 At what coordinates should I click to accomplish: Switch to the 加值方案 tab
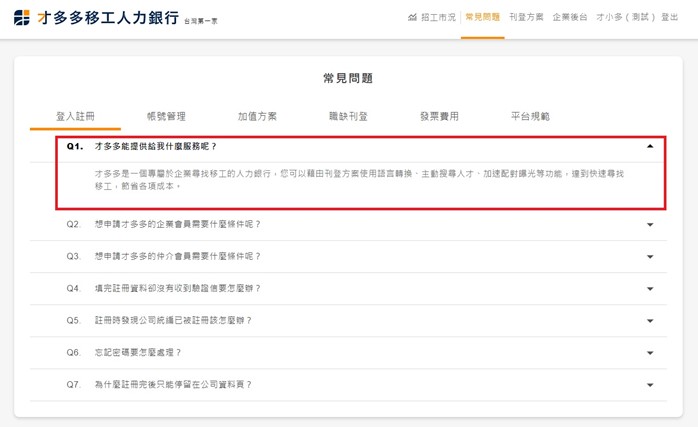point(257,117)
